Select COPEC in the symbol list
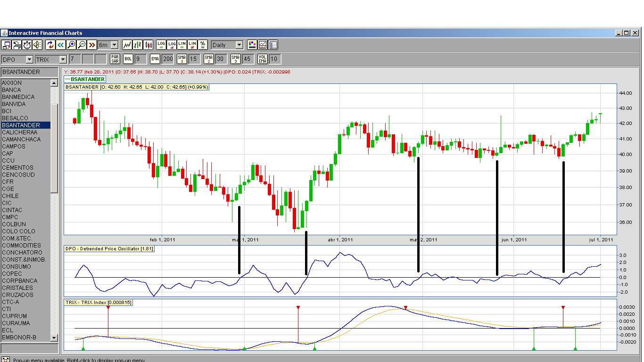The image size is (644, 362). [25, 274]
